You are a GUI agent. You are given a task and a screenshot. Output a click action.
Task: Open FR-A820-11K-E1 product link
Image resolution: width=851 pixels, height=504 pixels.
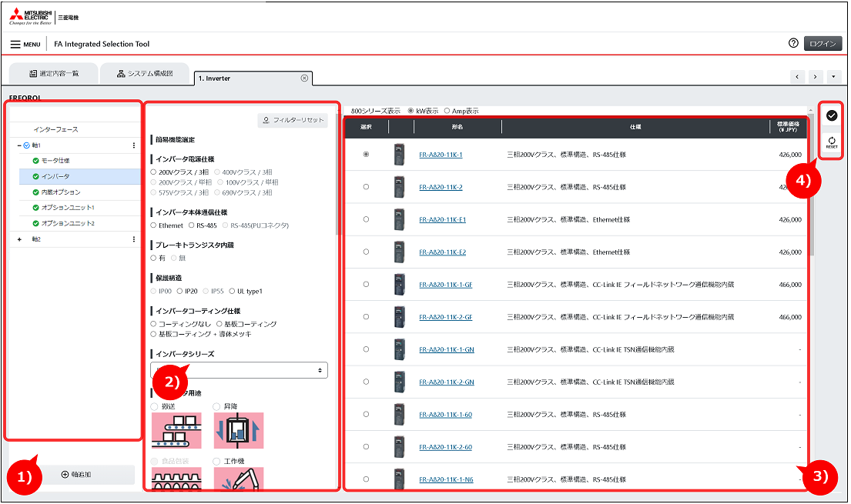point(442,220)
